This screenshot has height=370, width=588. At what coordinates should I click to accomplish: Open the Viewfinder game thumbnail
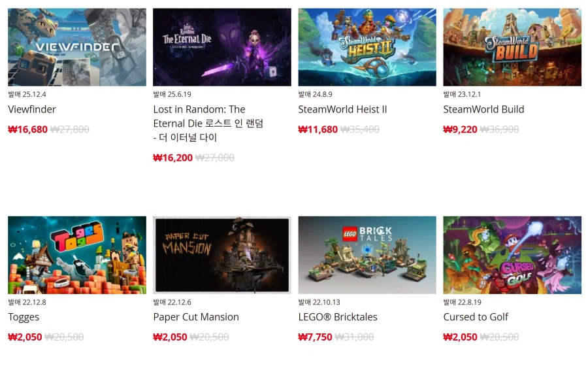pos(77,47)
